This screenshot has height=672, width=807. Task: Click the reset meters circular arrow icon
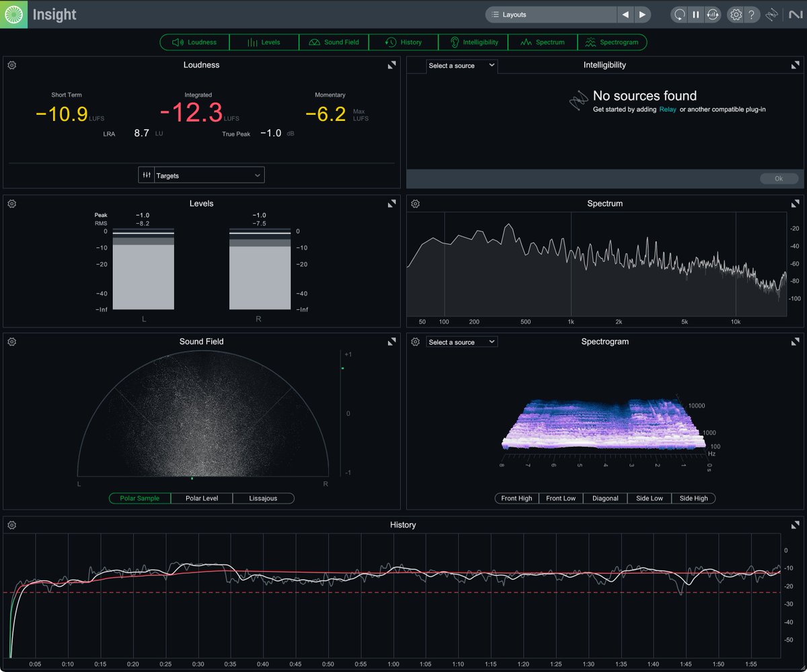tap(679, 14)
